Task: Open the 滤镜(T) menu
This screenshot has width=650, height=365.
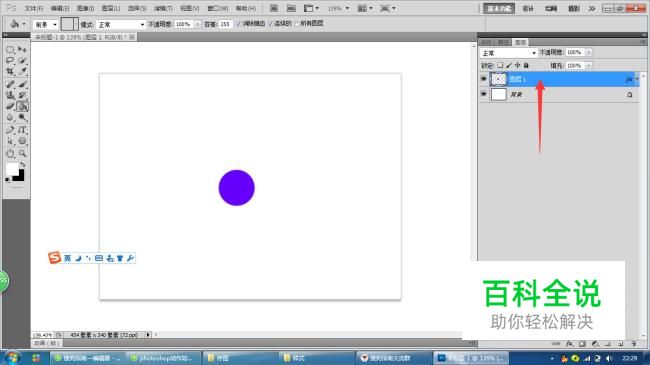Action: click(x=163, y=8)
